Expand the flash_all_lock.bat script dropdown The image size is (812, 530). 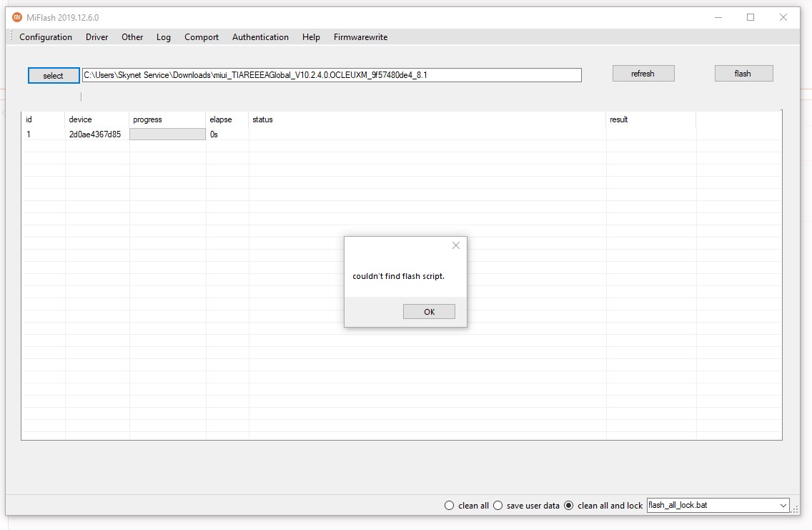[x=783, y=506]
